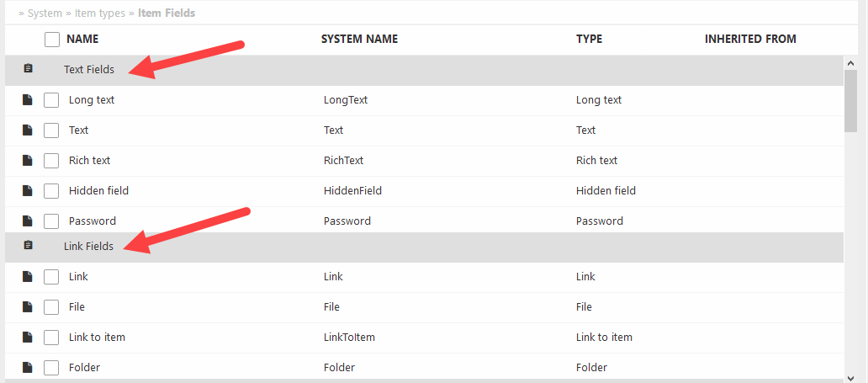Screen dimensions: 868x383
Task: Collapse the Link Fields group row
Action: [88, 247]
